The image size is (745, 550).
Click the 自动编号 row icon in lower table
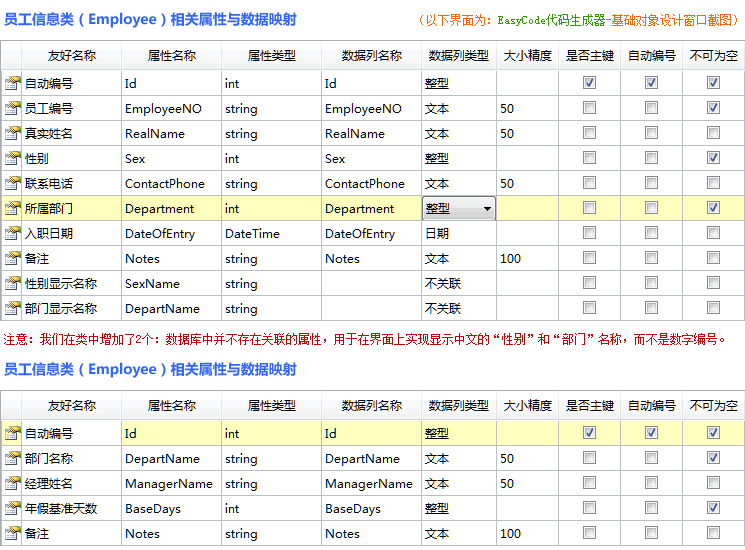tap(12, 433)
